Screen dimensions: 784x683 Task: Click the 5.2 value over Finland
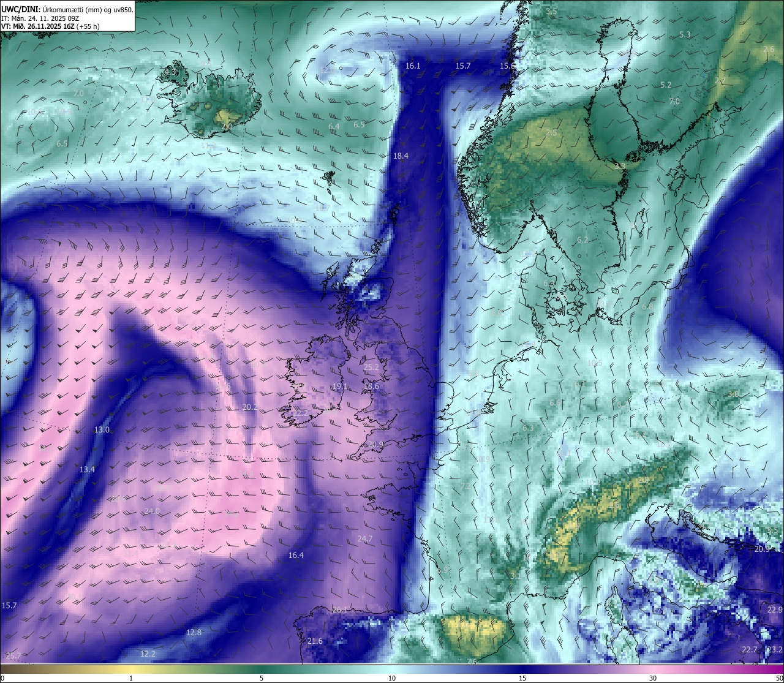(x=666, y=85)
